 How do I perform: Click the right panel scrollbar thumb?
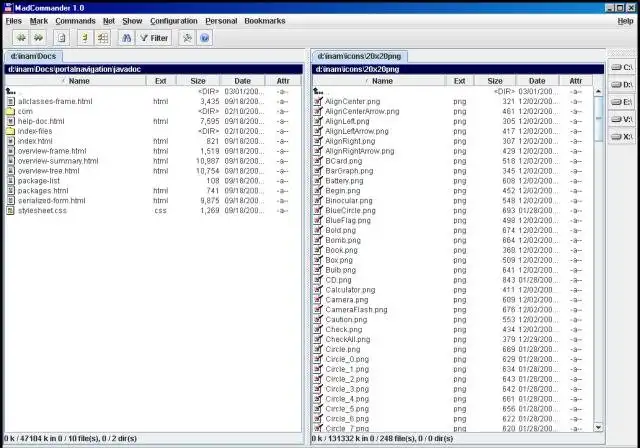(x=598, y=119)
